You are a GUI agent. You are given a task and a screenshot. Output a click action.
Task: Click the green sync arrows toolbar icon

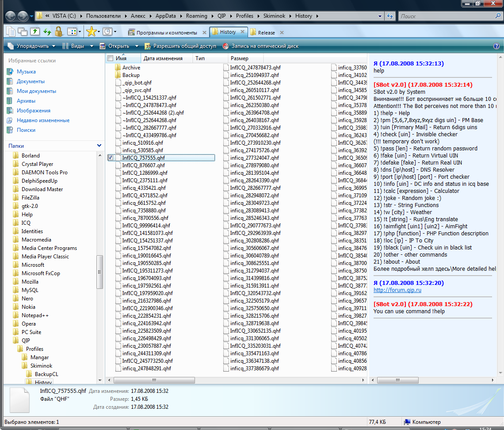click(47, 31)
